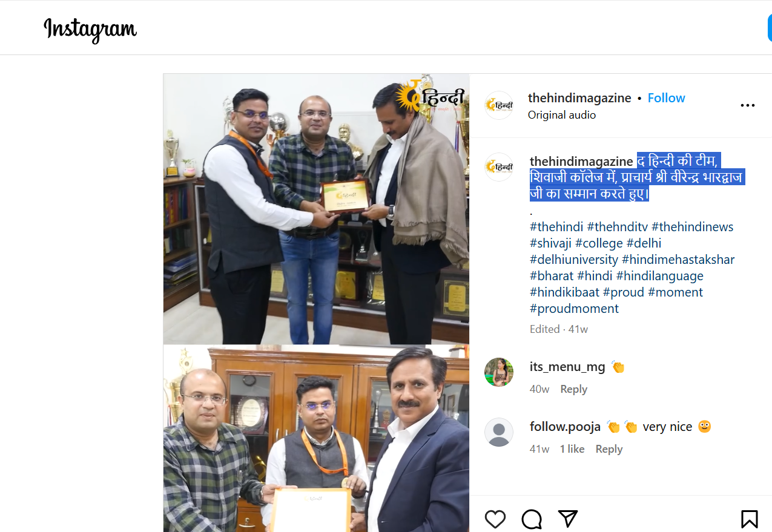Open thehindimagazine avatar beside caption
Screen dimensions: 772x532
[x=499, y=167]
